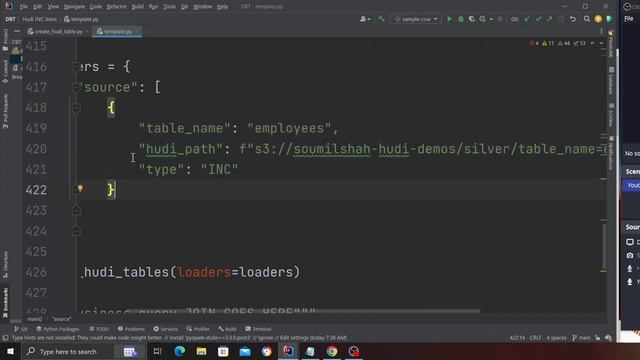Open File Explorer from the taskbar
The height and width of the screenshot is (360, 640).
coord(201,351)
